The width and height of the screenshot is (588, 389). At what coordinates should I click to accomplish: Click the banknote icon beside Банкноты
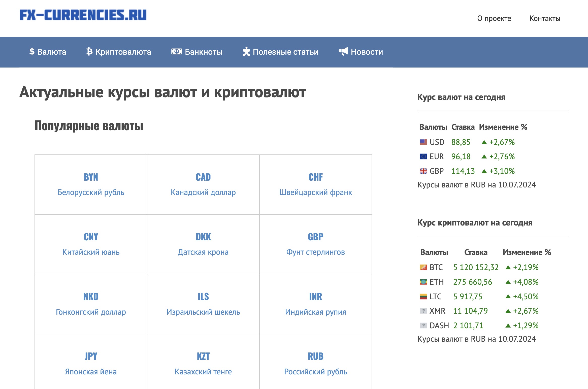(177, 52)
